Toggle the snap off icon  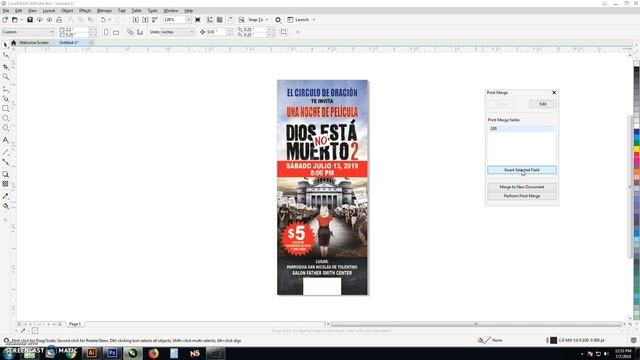[x=242, y=20]
